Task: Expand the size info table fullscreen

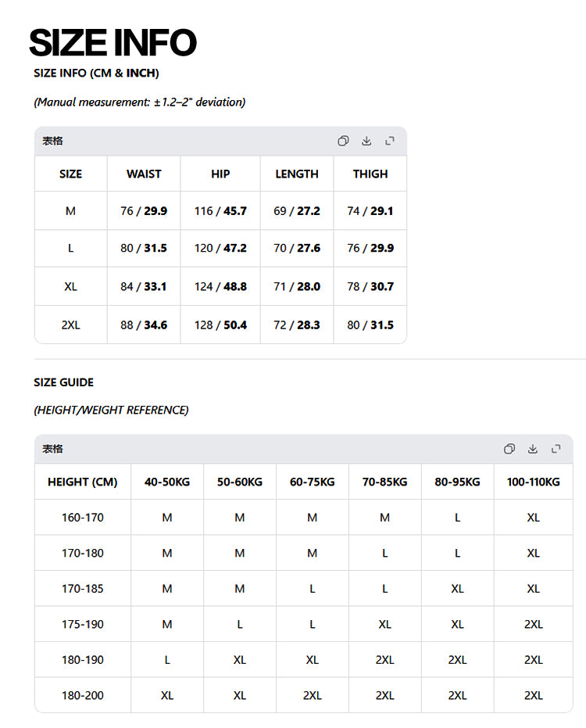Action: point(390,141)
